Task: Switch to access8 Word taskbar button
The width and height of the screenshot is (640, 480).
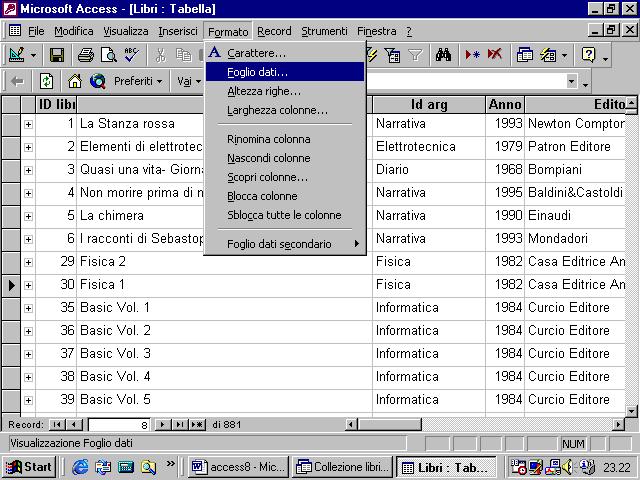Action: [238, 467]
